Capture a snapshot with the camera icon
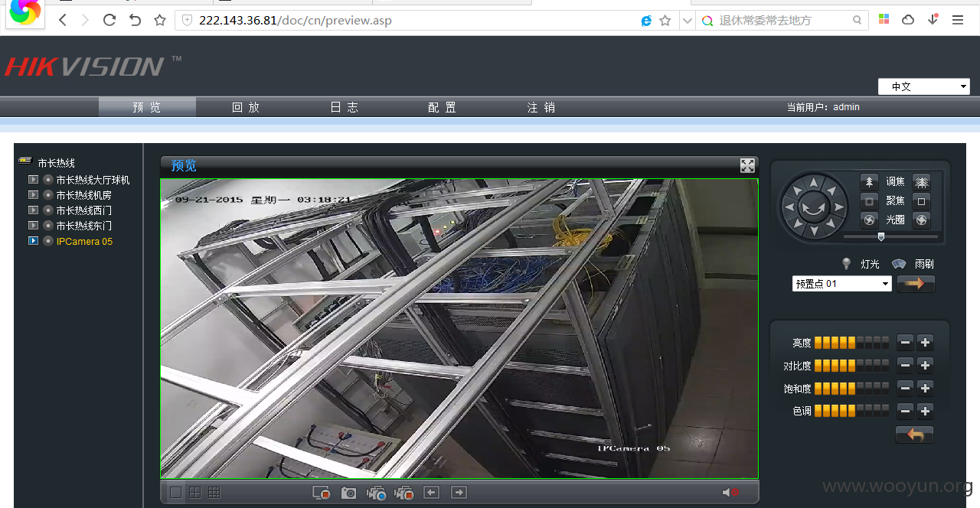The image size is (980, 508). (x=348, y=493)
